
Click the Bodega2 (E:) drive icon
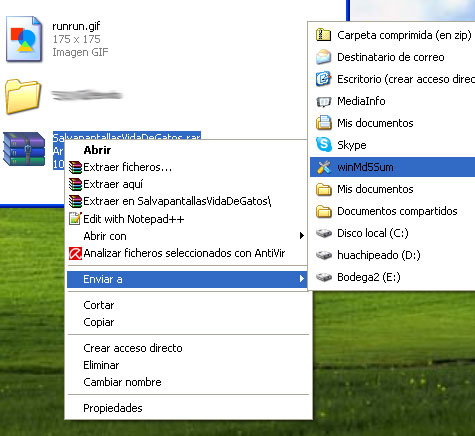click(x=323, y=277)
